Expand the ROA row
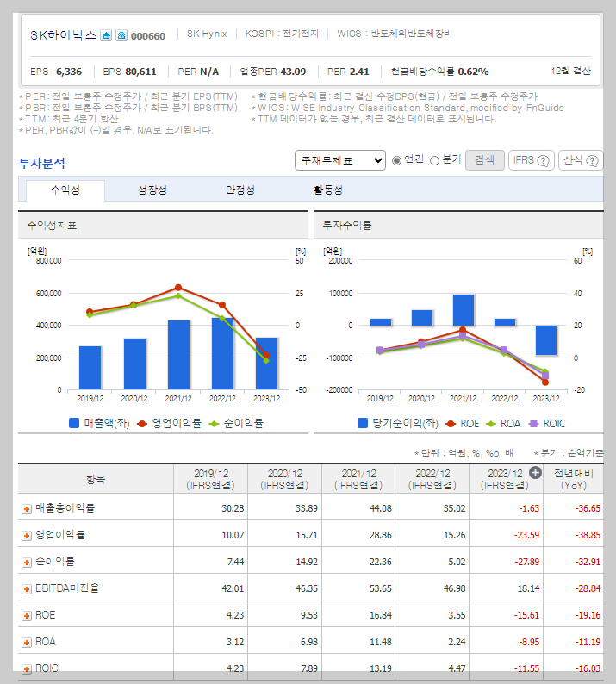This screenshot has width=616, height=684. pyautogui.click(x=27, y=643)
